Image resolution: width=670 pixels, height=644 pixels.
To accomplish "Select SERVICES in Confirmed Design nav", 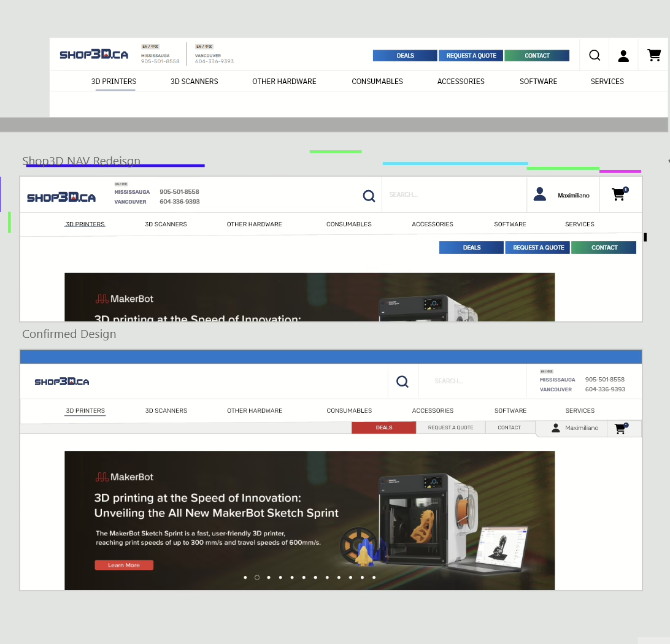I will click(x=580, y=411).
